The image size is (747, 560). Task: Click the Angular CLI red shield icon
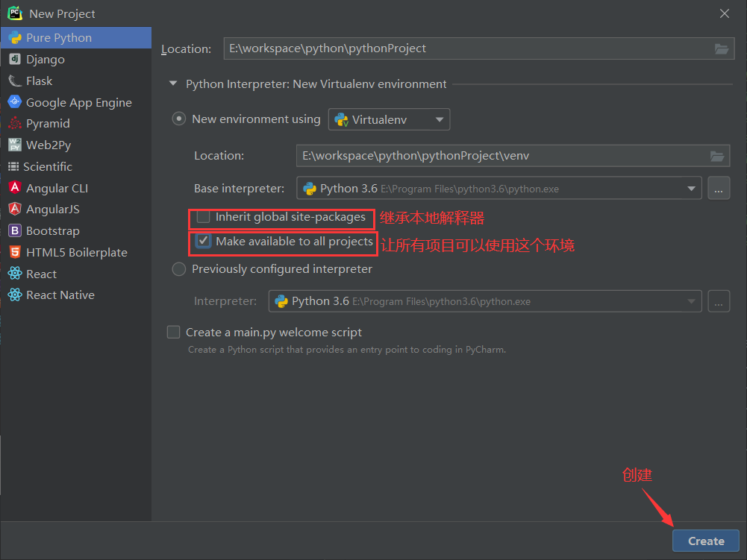15,188
